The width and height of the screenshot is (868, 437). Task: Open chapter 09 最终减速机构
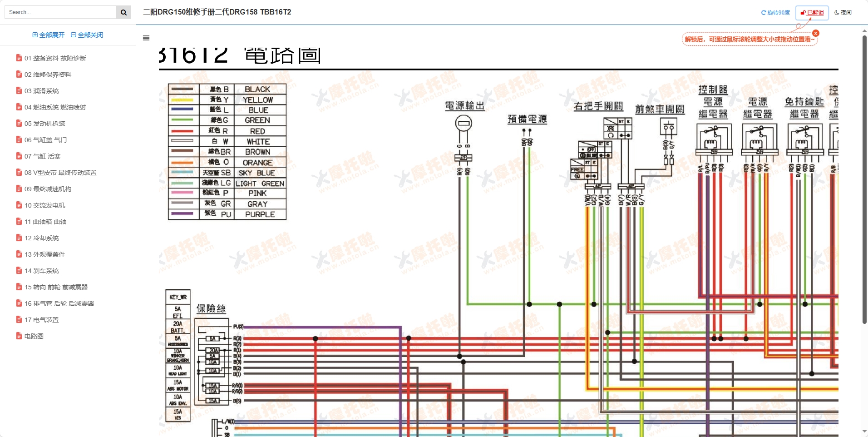tap(48, 189)
